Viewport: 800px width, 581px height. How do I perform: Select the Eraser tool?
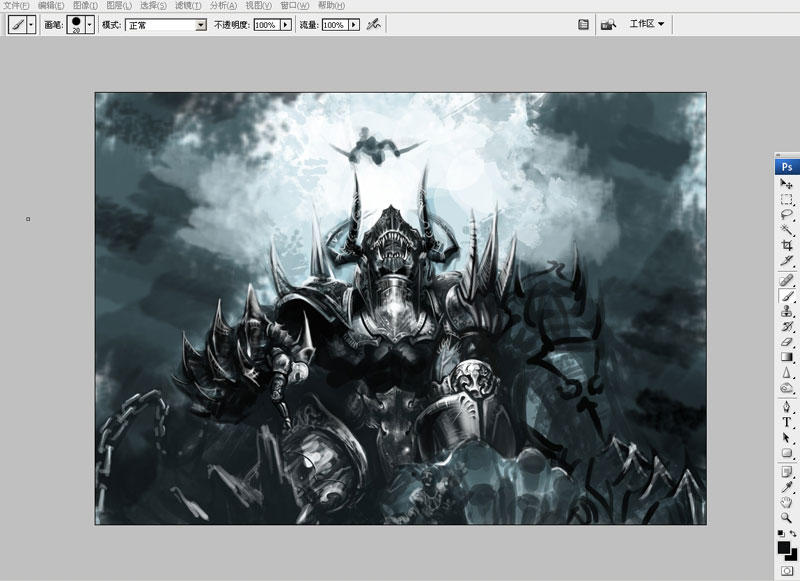click(786, 342)
